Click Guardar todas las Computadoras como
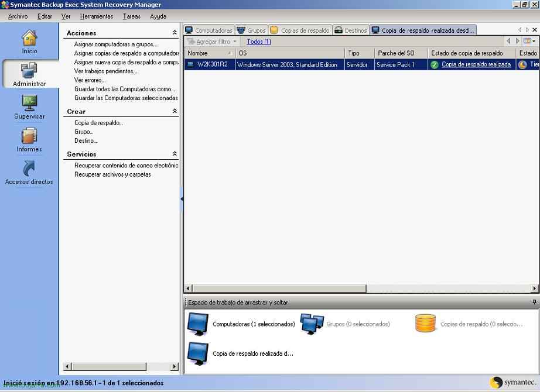This screenshot has height=392, width=540. tap(125, 89)
